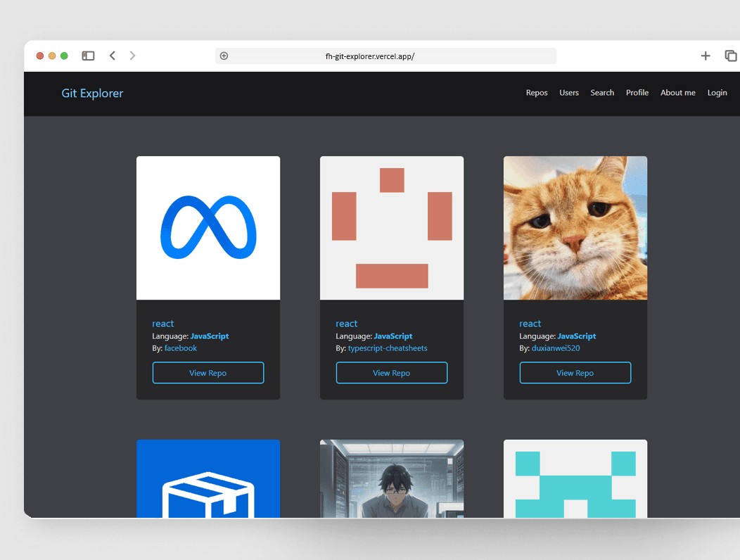Open the Git Explorer home logo

point(92,93)
